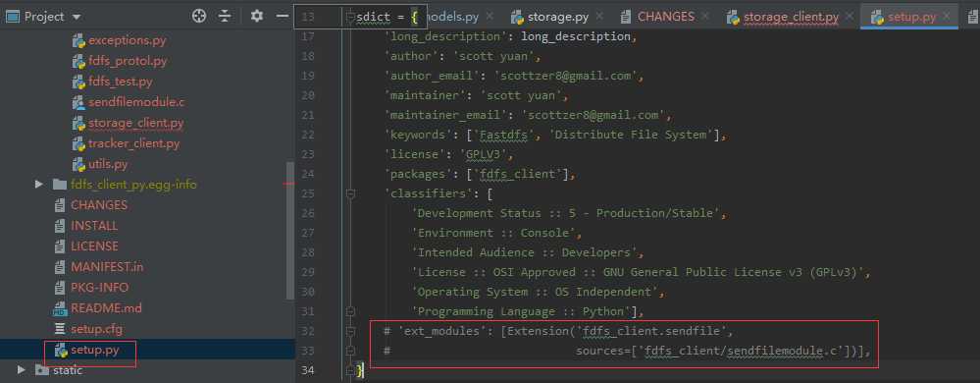This screenshot has width=980, height=383.
Task: Toggle the fold marker at line 32
Action: click(x=350, y=331)
